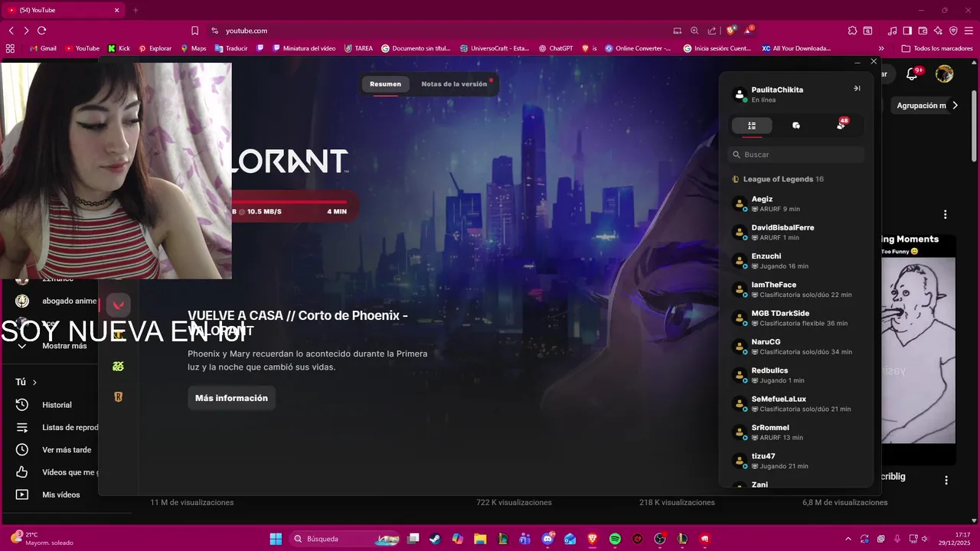Select the YouTube browser tab
Viewport: 980px width, 551px height.
point(63,10)
